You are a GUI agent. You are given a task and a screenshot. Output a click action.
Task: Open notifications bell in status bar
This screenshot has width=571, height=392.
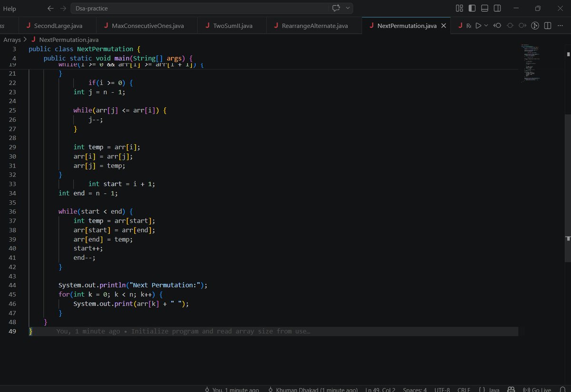point(562,389)
